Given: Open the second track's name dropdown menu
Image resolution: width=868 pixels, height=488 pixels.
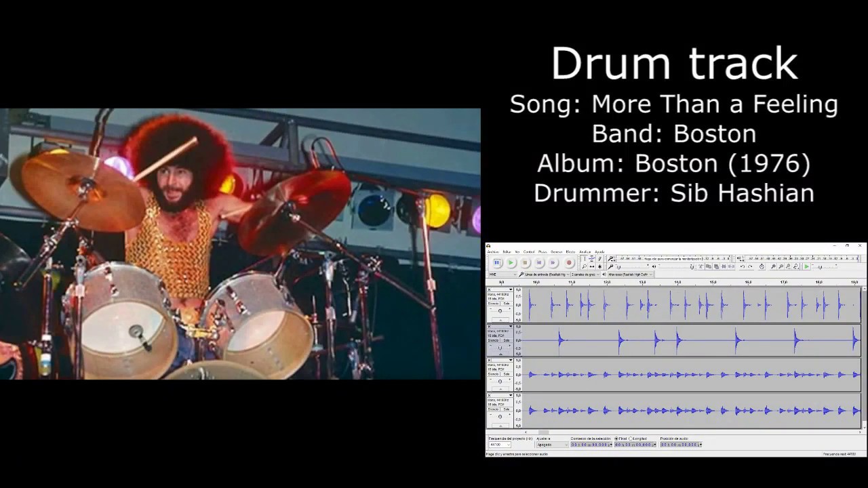Looking at the screenshot, I should 503,326.
